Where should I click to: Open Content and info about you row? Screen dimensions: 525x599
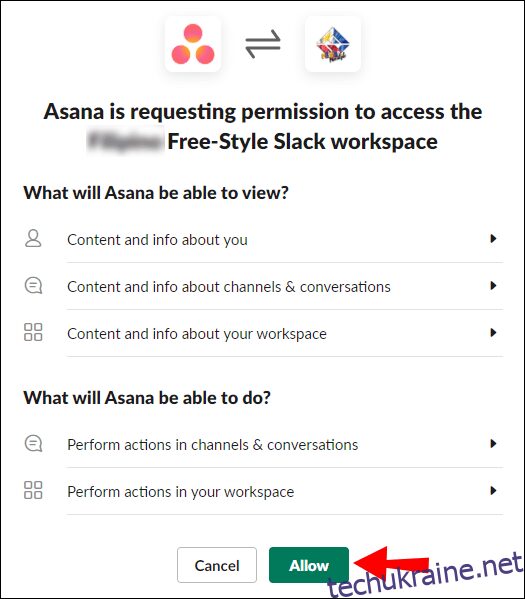point(264,240)
